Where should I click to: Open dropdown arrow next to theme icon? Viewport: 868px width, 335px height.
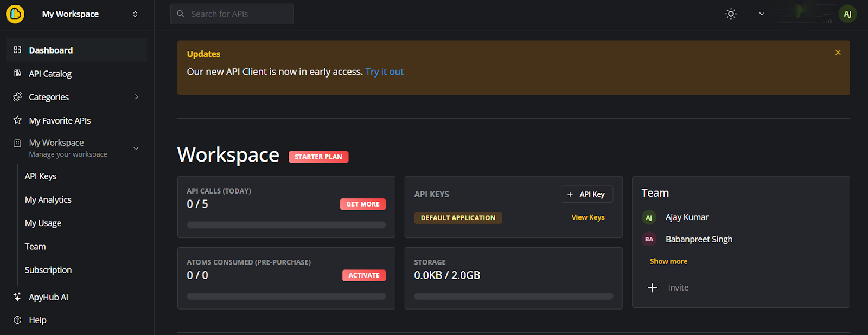click(761, 14)
